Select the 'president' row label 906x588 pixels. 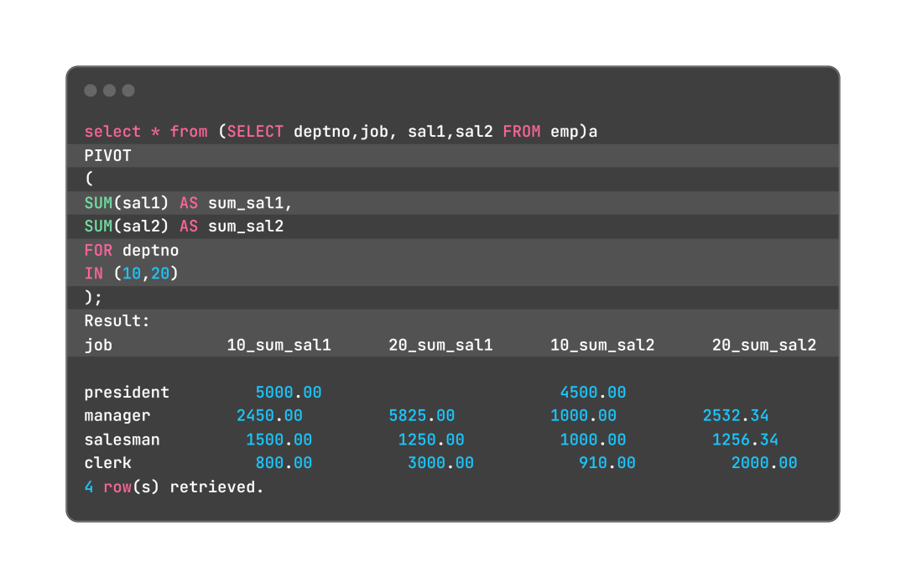127,393
